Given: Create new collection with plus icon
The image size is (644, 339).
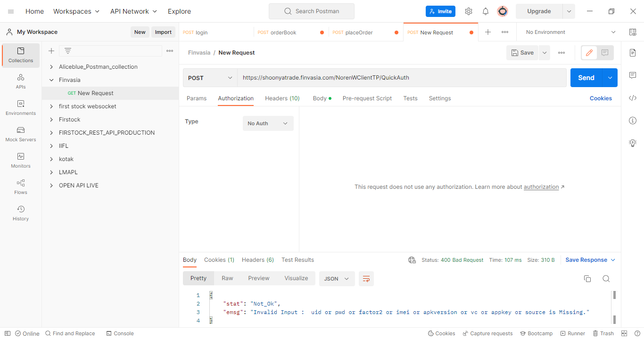Looking at the screenshot, I should coord(51,51).
